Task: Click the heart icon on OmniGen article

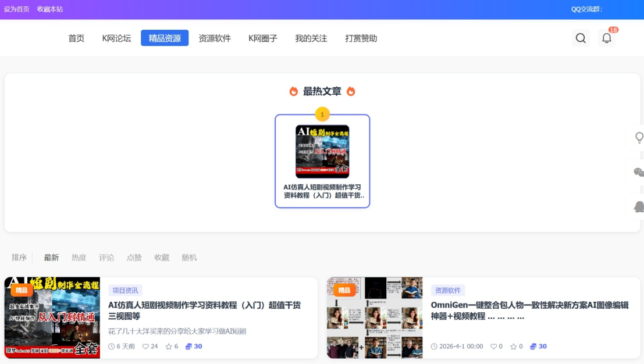Action: tap(493, 347)
